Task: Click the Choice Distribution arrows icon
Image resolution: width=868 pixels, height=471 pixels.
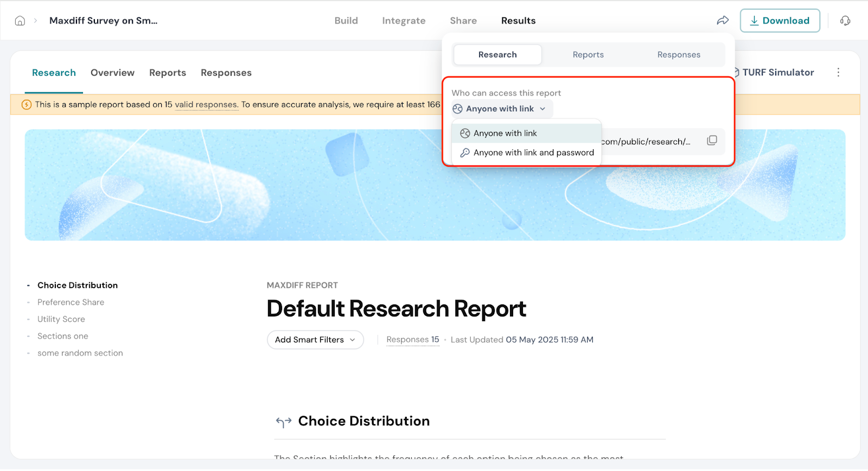Action: 284,422
